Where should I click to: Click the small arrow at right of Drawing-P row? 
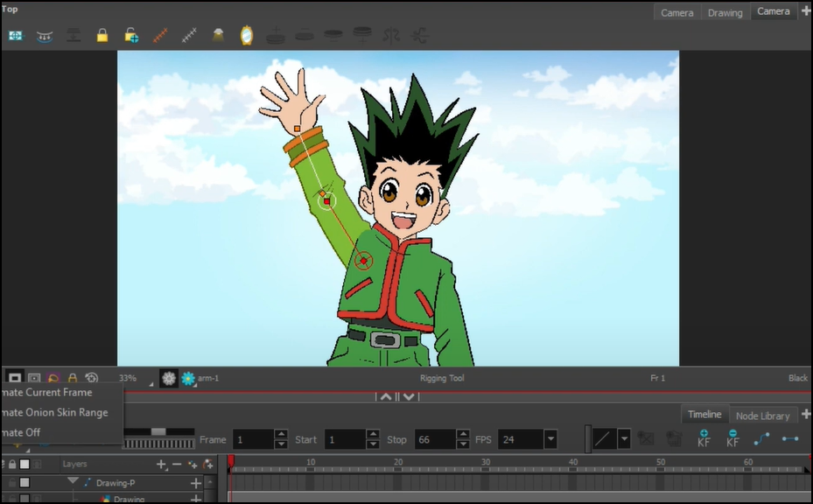pyautogui.click(x=210, y=482)
